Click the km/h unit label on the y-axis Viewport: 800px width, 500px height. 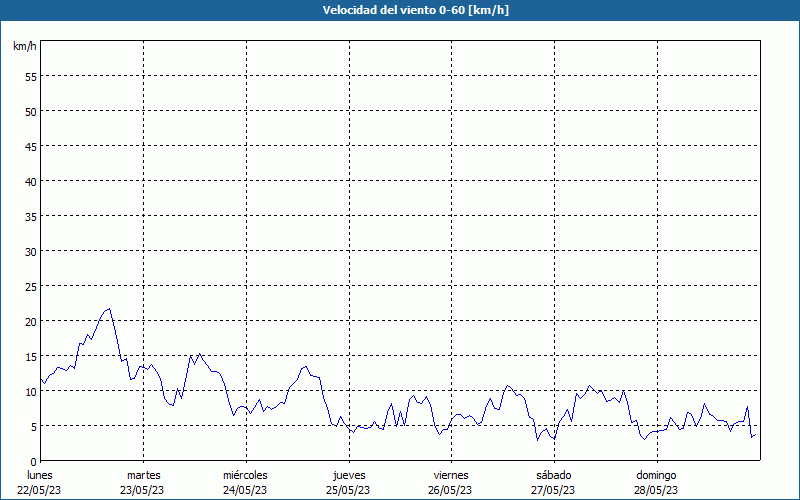[x=25, y=47]
